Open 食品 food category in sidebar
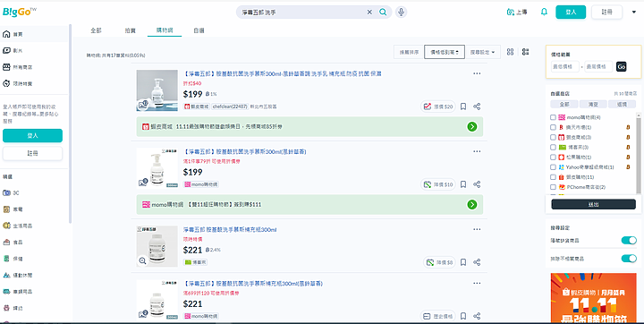Screen dimensions: 644x324 13,243
